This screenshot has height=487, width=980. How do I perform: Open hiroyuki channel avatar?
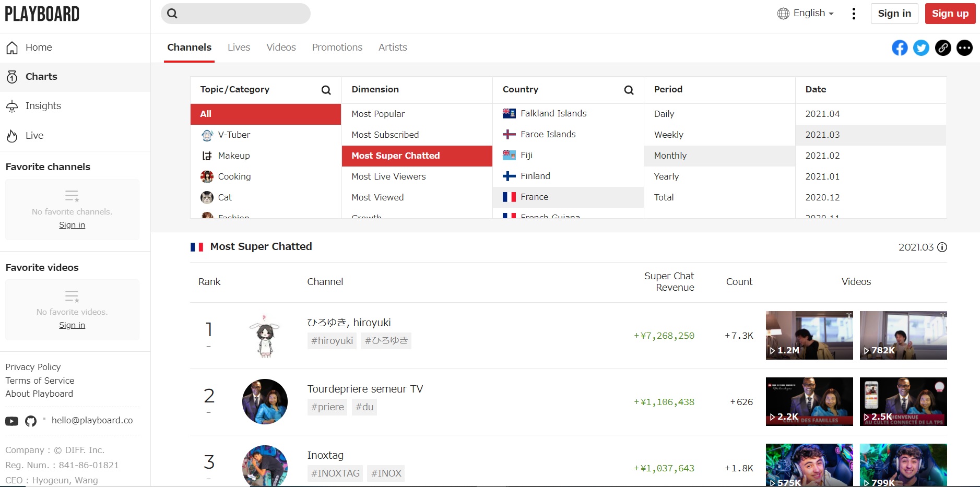coord(265,336)
